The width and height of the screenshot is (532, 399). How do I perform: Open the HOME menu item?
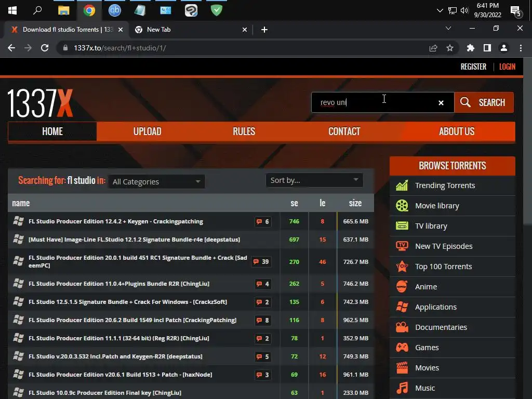pyautogui.click(x=52, y=131)
